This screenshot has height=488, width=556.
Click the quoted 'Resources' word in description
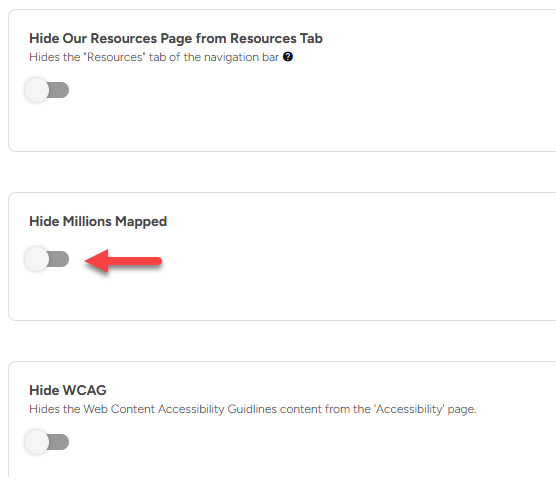point(115,57)
